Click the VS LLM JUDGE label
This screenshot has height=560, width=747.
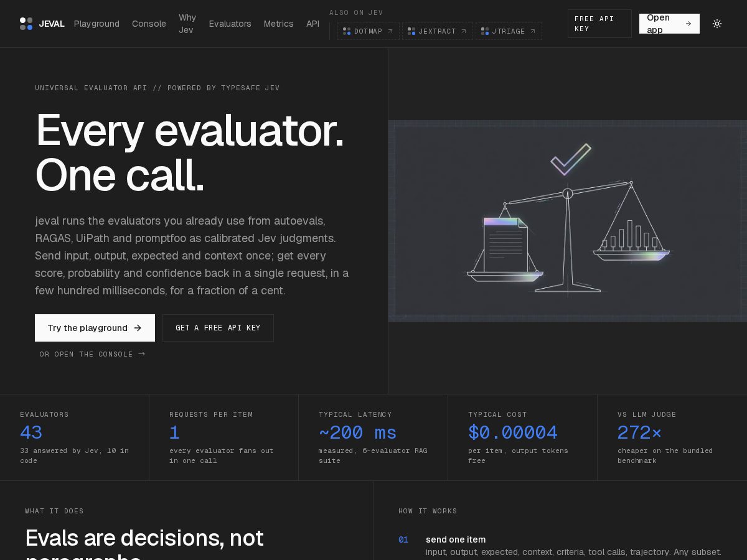tap(647, 414)
